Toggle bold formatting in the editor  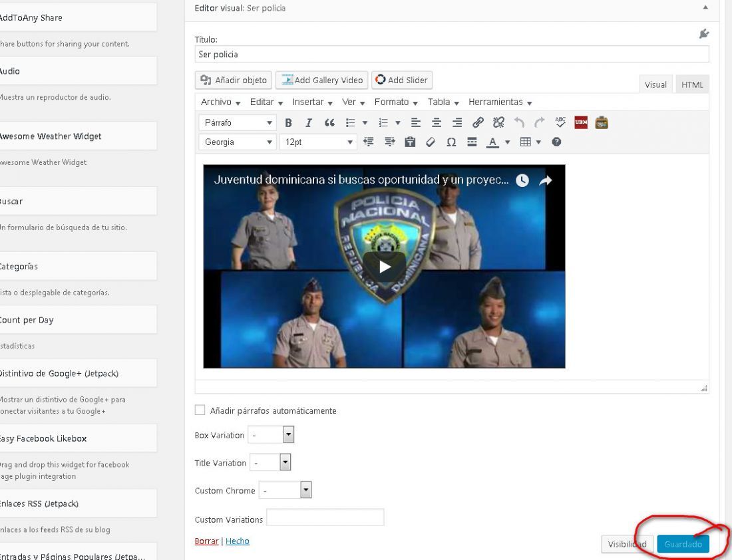[x=289, y=123]
